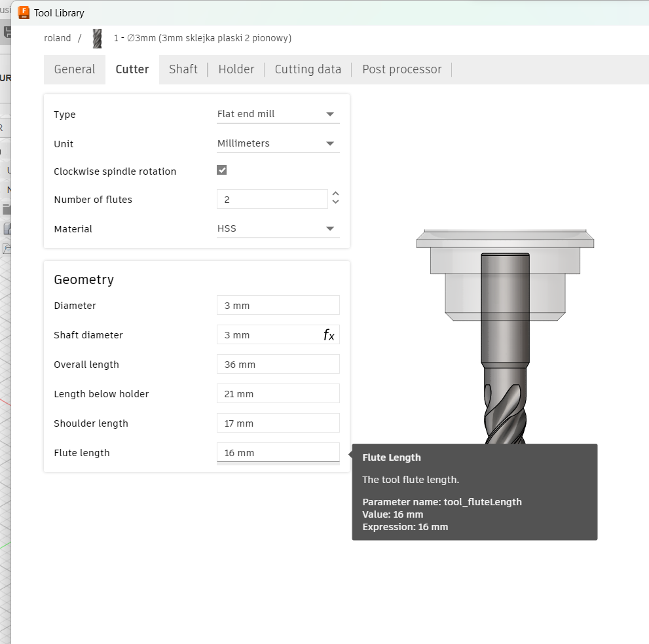Open the Cutting data tab
This screenshot has height=644, width=649.
(x=308, y=69)
